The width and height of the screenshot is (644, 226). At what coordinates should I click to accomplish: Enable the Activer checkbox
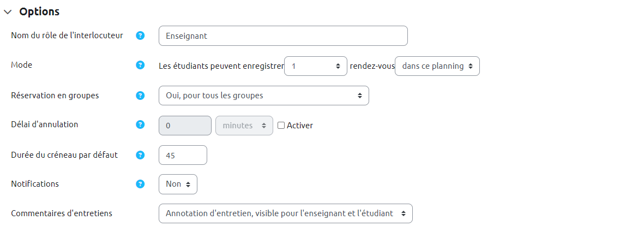click(x=281, y=126)
